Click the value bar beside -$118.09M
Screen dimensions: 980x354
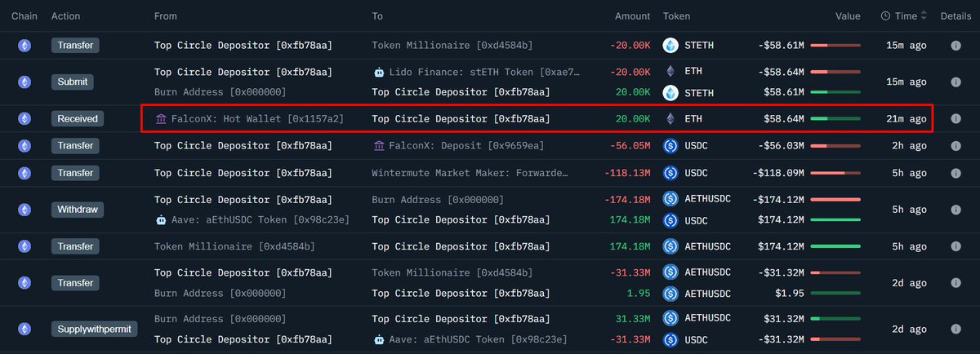click(835, 173)
